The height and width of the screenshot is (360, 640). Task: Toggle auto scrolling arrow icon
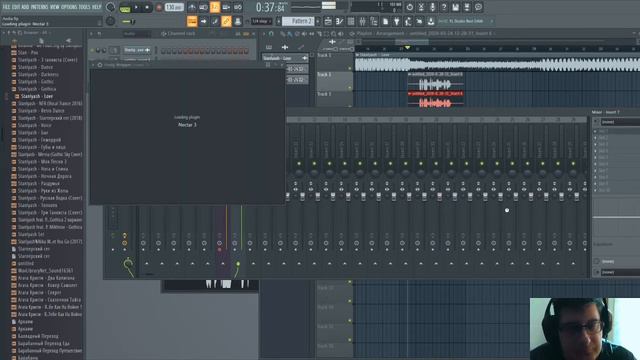[x=203, y=21]
